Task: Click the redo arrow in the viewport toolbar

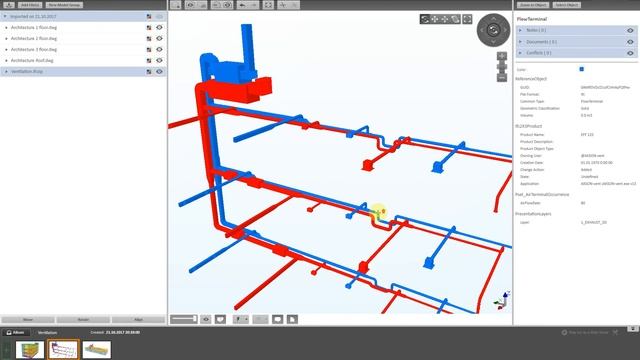Action: 253,5
